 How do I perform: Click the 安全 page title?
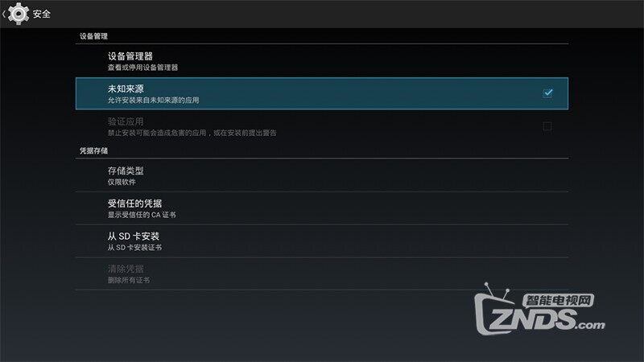point(42,14)
